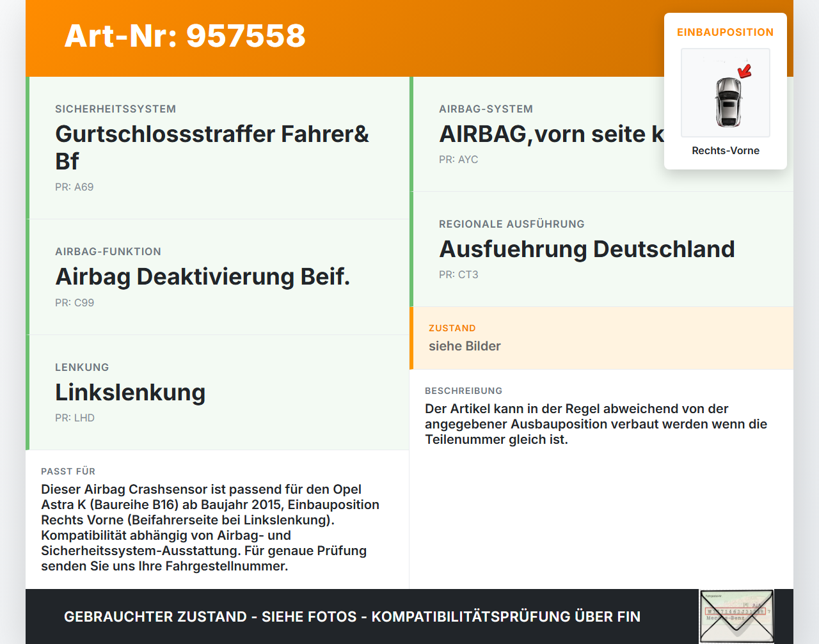819x644 pixels.
Task: Expand the Beschreibung section
Action: [595, 416]
